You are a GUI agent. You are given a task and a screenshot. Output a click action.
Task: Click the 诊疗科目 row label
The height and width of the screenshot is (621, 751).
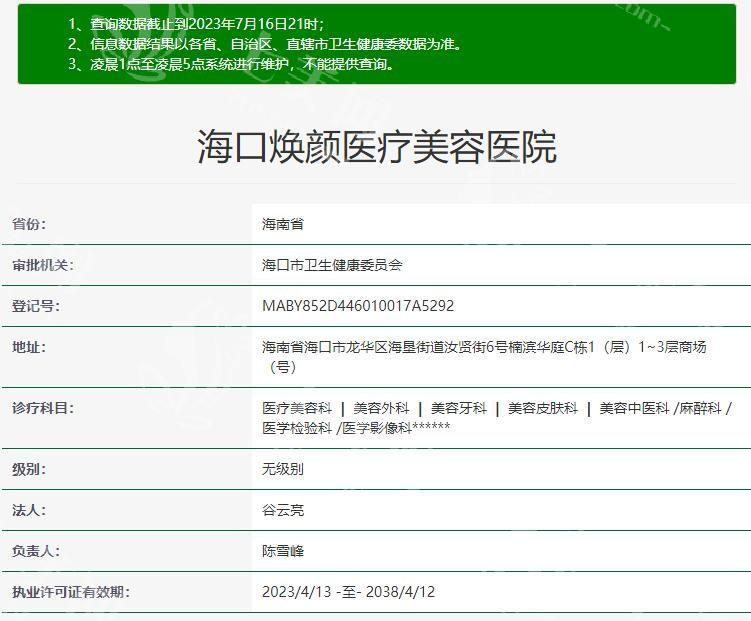[42, 408]
